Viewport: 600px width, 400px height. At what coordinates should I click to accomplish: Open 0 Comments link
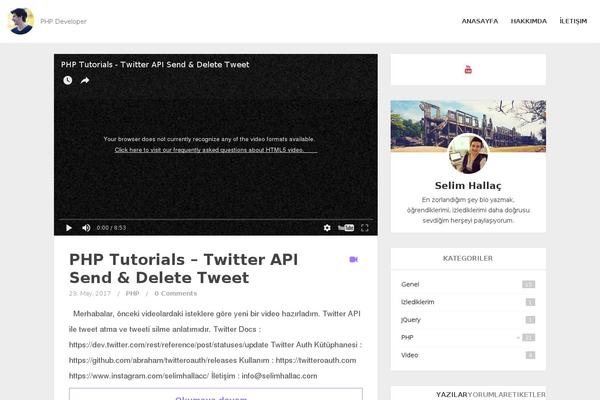pos(176,294)
